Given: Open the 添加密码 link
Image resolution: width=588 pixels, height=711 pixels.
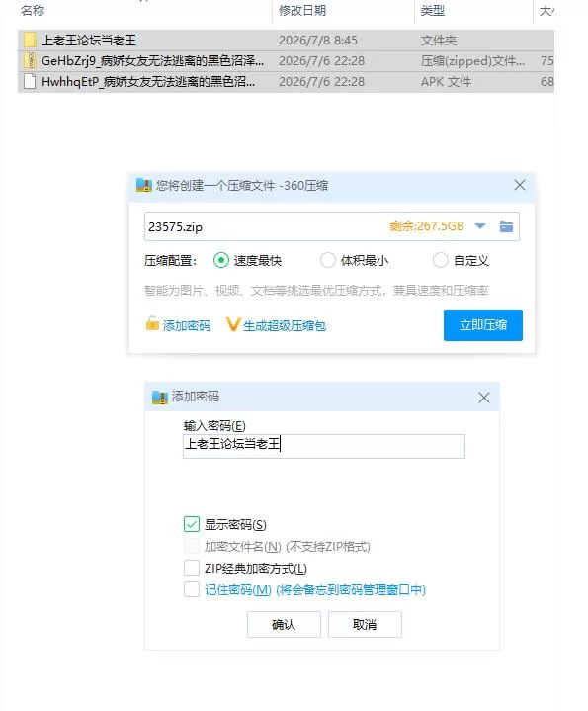Looking at the screenshot, I should pos(187,325).
